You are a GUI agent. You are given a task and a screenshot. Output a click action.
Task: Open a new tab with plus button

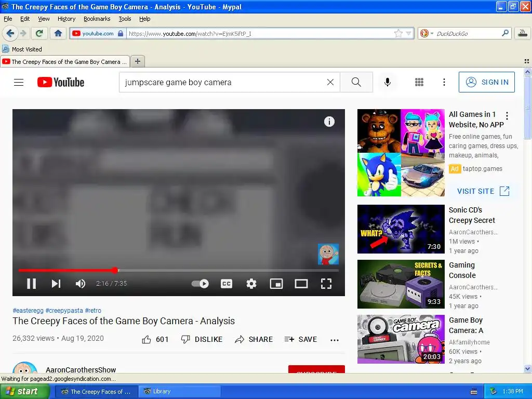point(137,61)
